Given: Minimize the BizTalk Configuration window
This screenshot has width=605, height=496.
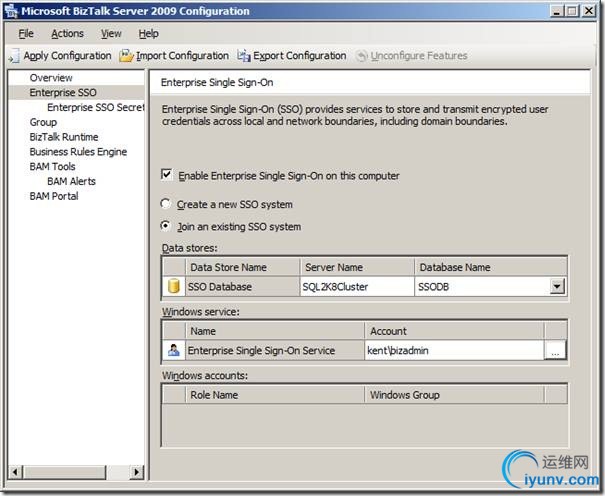Looking at the screenshot, I should pyautogui.click(x=556, y=11).
